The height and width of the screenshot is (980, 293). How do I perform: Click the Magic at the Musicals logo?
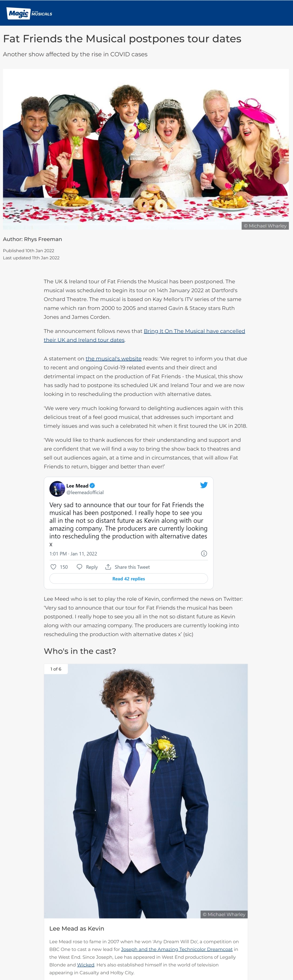pyautogui.click(x=29, y=13)
